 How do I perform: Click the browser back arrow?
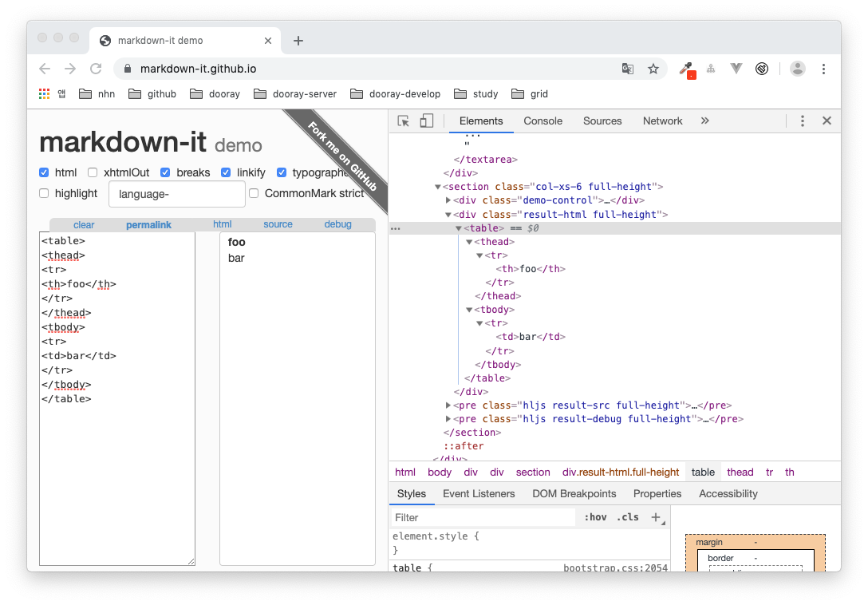pyautogui.click(x=45, y=69)
